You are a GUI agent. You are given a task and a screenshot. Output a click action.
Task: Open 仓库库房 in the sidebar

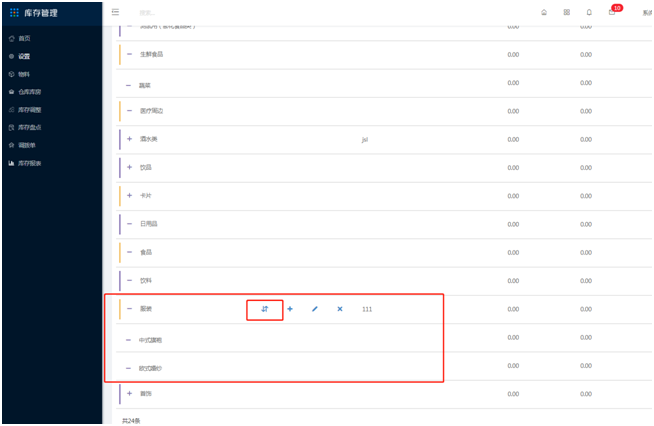point(30,92)
